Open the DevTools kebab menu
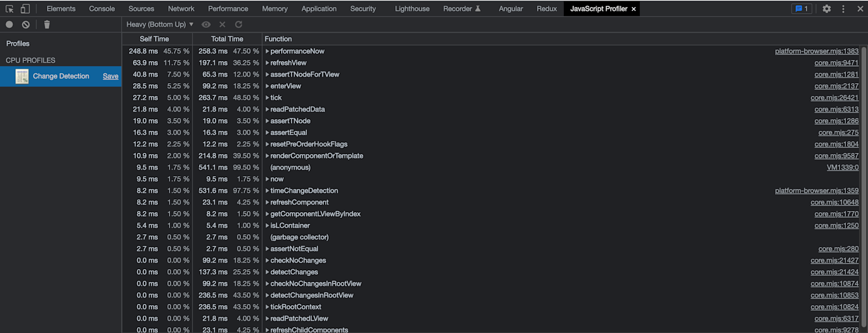 [x=843, y=9]
